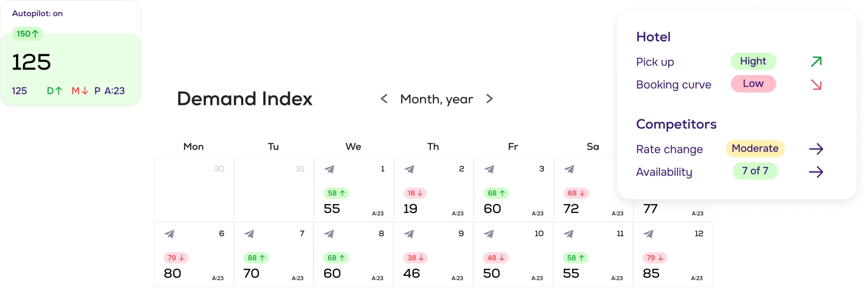Select the Mon column header

click(193, 147)
